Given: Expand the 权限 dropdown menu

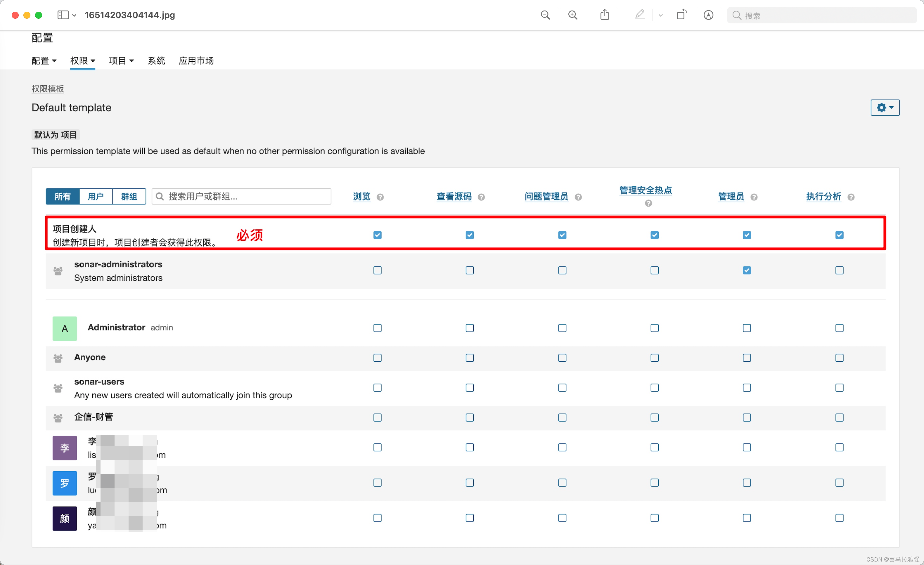Looking at the screenshot, I should pyautogui.click(x=82, y=61).
